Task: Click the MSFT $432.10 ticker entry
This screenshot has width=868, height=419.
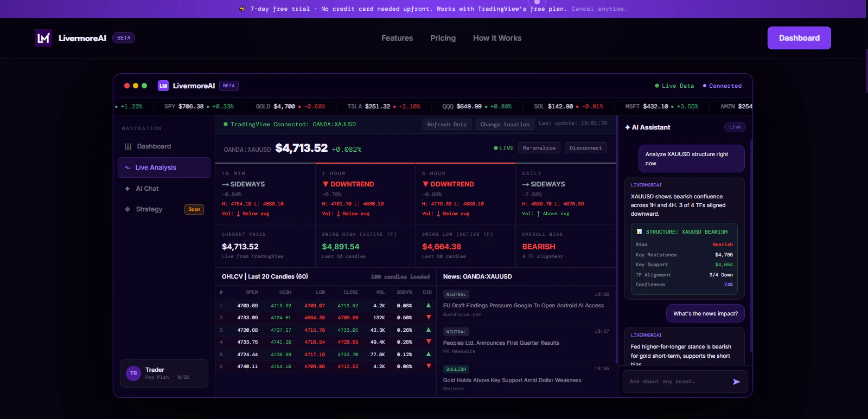Action: (662, 106)
